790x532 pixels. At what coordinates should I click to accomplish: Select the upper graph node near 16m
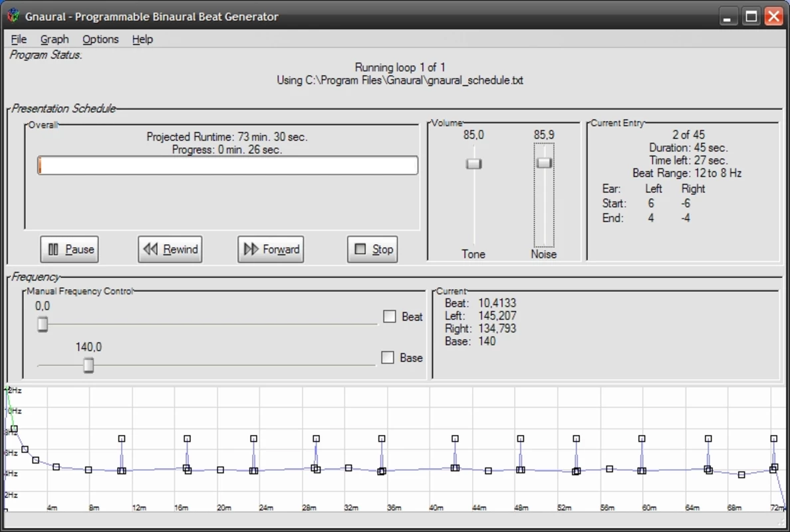pyautogui.click(x=187, y=439)
